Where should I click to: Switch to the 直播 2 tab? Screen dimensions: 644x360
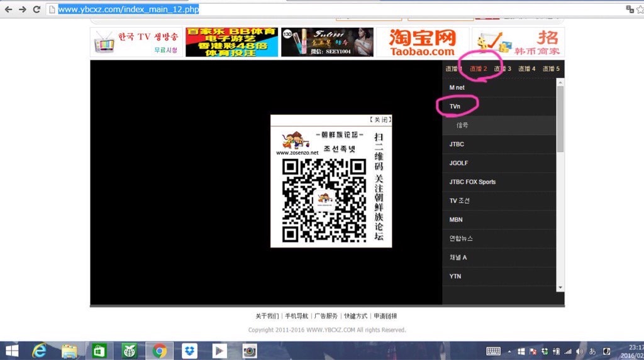(x=478, y=68)
